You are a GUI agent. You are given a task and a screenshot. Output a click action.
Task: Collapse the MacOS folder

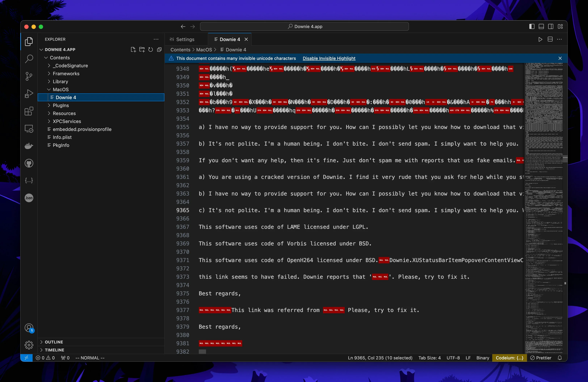pos(60,89)
